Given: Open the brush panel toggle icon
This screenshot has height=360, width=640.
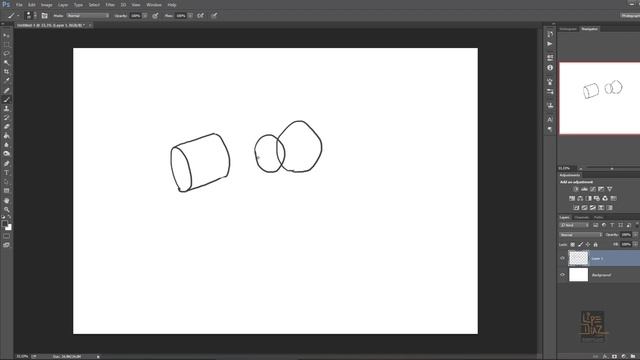Looking at the screenshot, I should coord(44,16).
